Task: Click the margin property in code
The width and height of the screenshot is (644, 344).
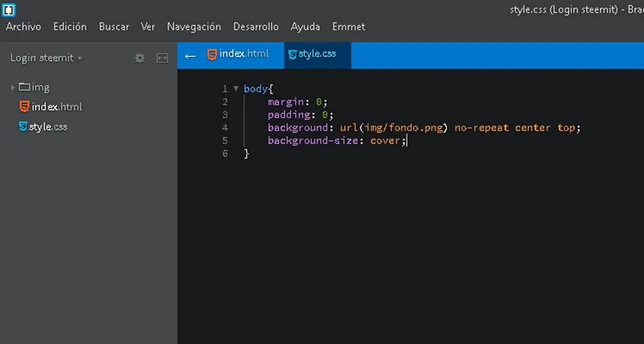Action: pyautogui.click(x=286, y=102)
